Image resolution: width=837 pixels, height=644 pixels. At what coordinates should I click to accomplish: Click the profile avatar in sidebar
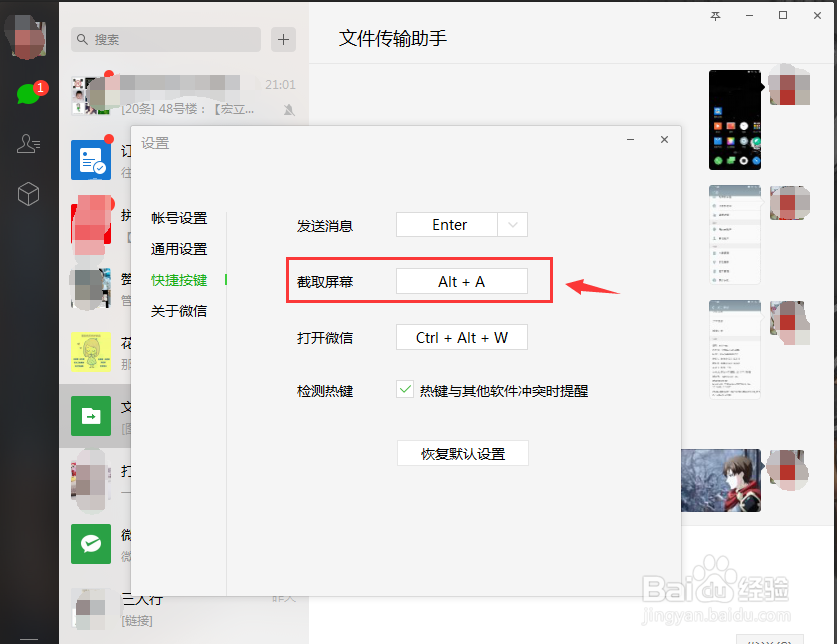pyautogui.click(x=27, y=37)
